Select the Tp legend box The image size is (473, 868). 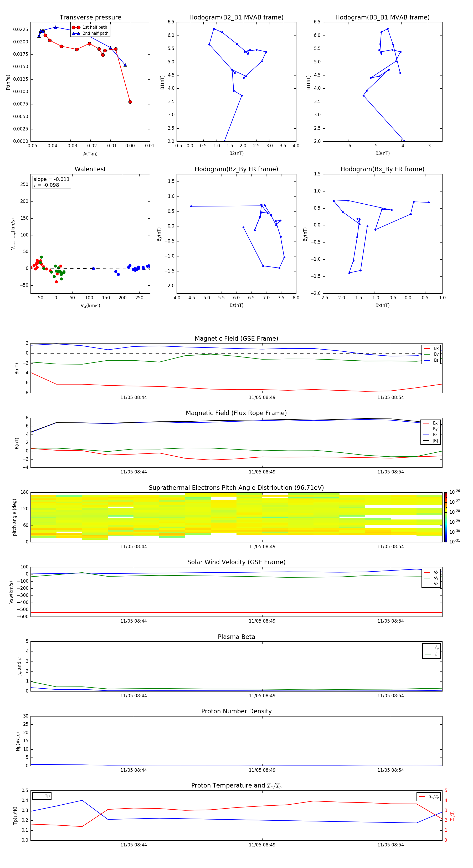42,796
